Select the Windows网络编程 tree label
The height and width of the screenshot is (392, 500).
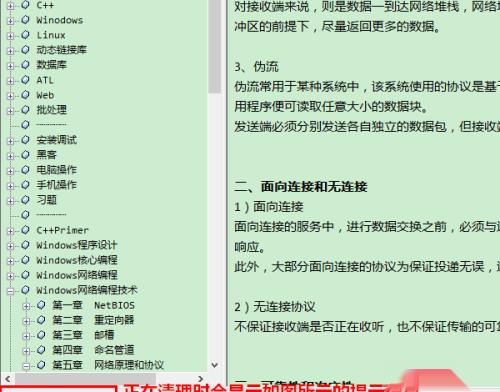[x=77, y=275]
